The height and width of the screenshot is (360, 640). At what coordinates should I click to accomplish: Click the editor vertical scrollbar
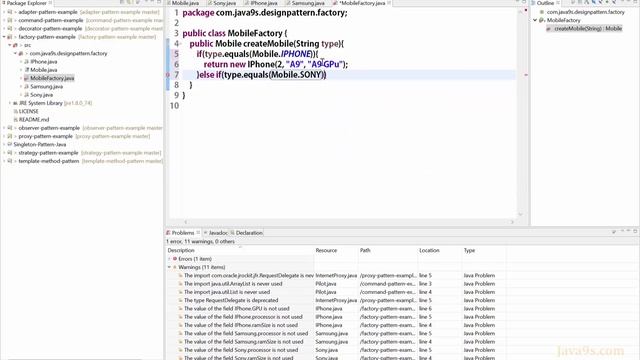[x=520, y=113]
